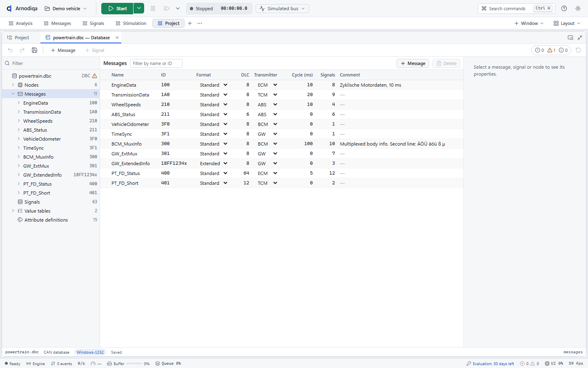Click the Message button above the table

pyautogui.click(x=413, y=63)
